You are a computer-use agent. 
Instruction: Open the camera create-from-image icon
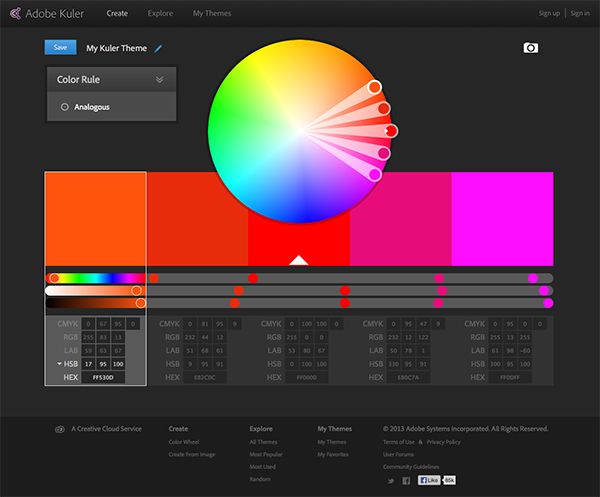[x=530, y=48]
